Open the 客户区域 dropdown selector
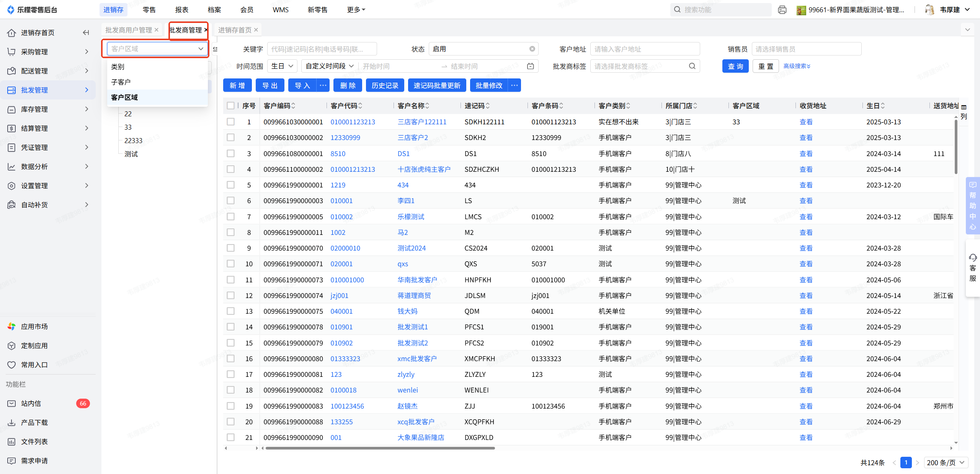The image size is (980, 474). pos(157,49)
